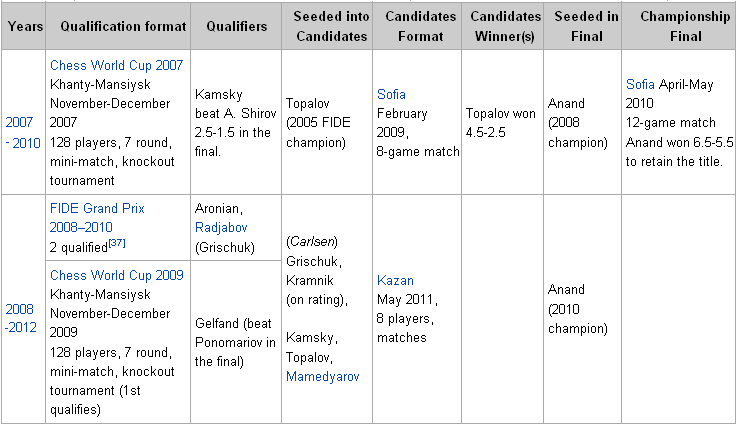Follow the Kazan link
This screenshot has height=424, width=737.
[396, 280]
